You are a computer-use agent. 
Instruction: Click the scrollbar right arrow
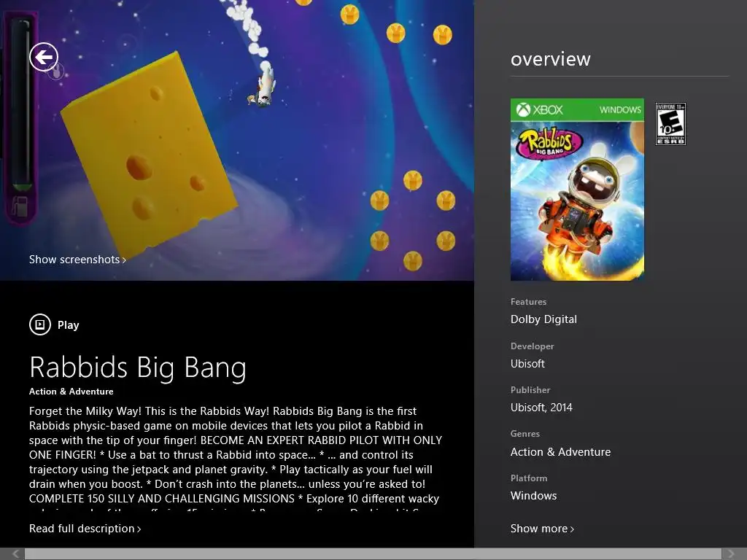[731, 554]
